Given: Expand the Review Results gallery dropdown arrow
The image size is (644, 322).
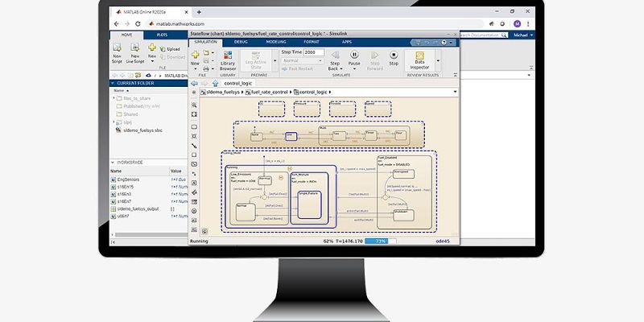Looking at the screenshot, I should [x=438, y=60].
